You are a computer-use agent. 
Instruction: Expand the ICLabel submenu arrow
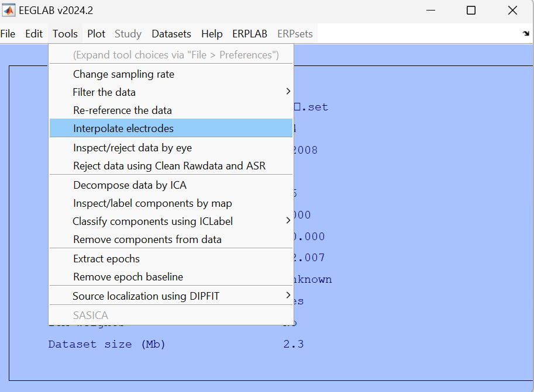[288, 220]
